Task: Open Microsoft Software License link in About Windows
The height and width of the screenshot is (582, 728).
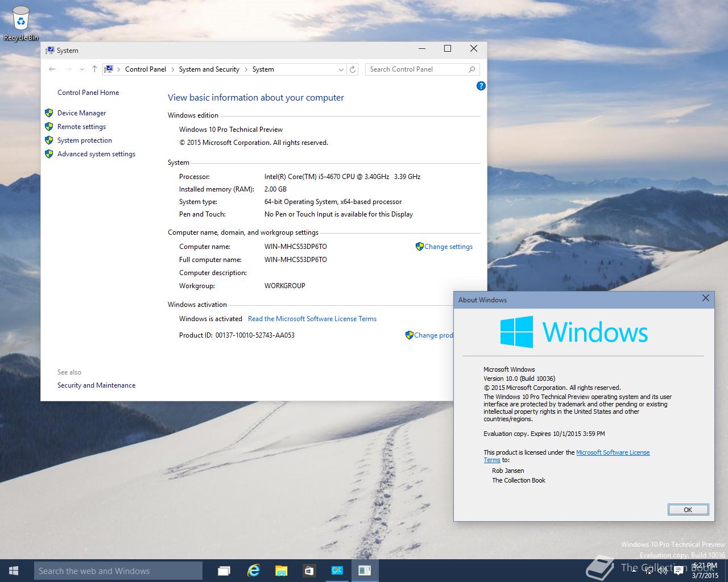Action: click(613, 452)
